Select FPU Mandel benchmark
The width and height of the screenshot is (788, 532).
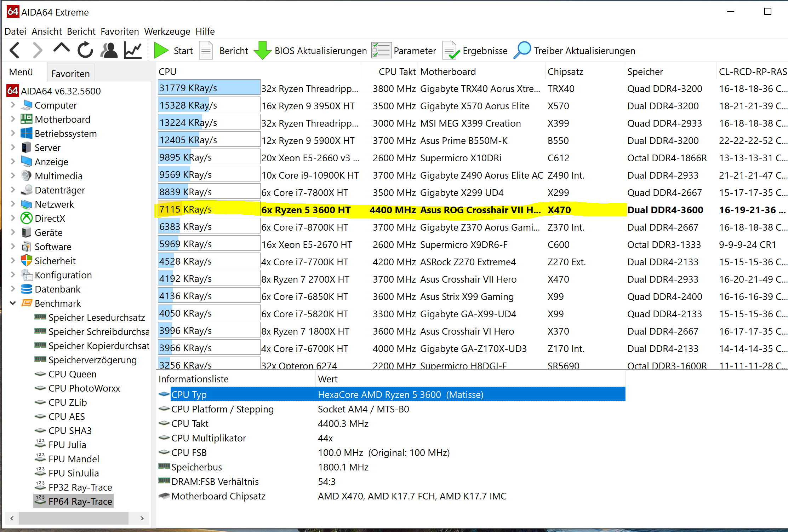coord(74,459)
